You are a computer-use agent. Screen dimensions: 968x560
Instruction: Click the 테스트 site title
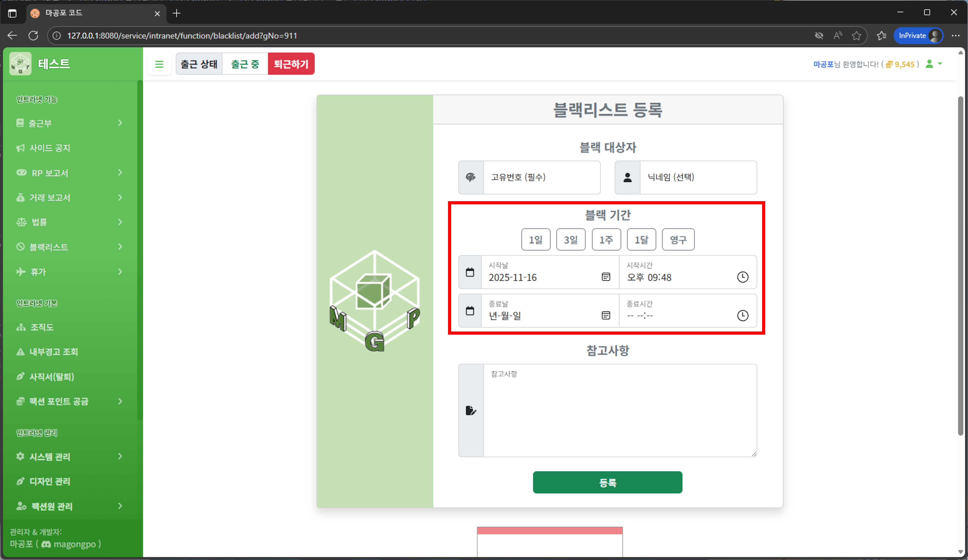click(x=54, y=64)
